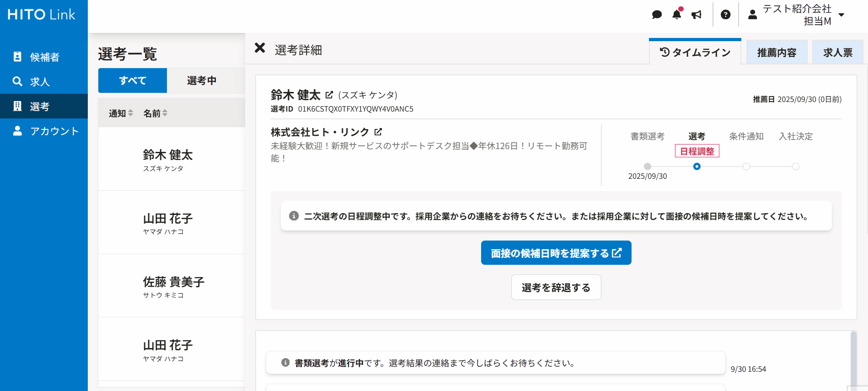Screen dimensions: 868x391
Task: Sort the list by 通知 column
Action: point(121,113)
